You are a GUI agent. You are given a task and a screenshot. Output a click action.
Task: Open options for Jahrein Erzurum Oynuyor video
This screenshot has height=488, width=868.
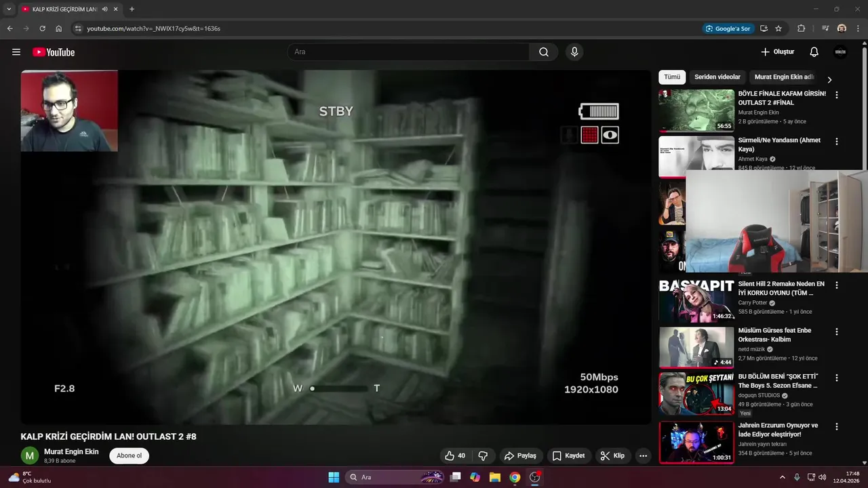(x=836, y=426)
